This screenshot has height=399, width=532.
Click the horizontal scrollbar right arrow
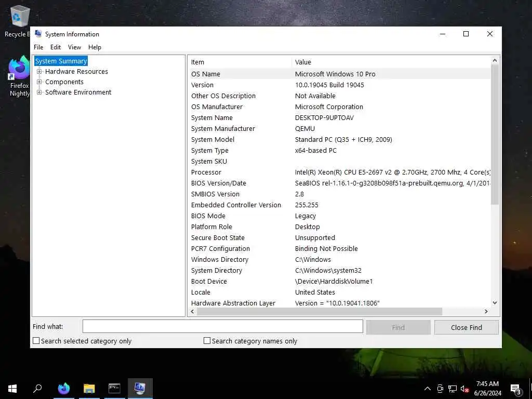[x=486, y=312]
